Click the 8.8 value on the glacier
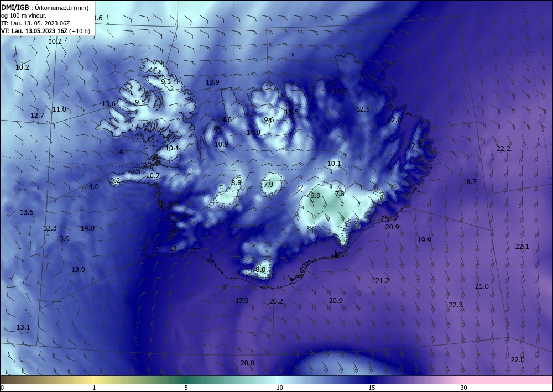The width and height of the screenshot is (553, 392). tap(236, 183)
